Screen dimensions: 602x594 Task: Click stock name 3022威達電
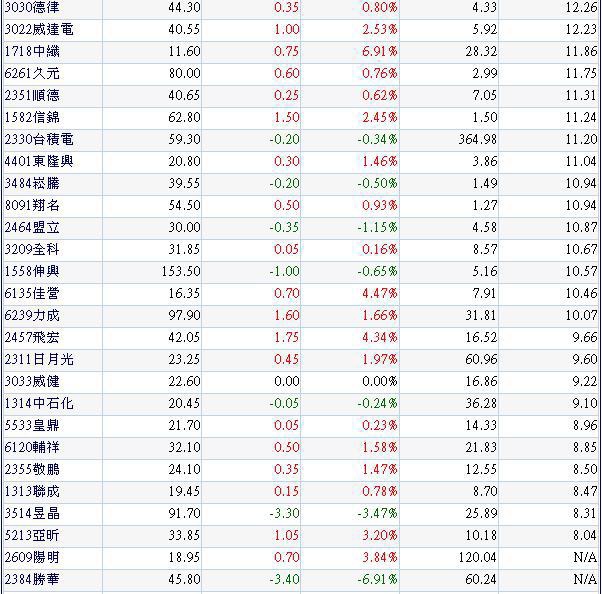pos(39,29)
